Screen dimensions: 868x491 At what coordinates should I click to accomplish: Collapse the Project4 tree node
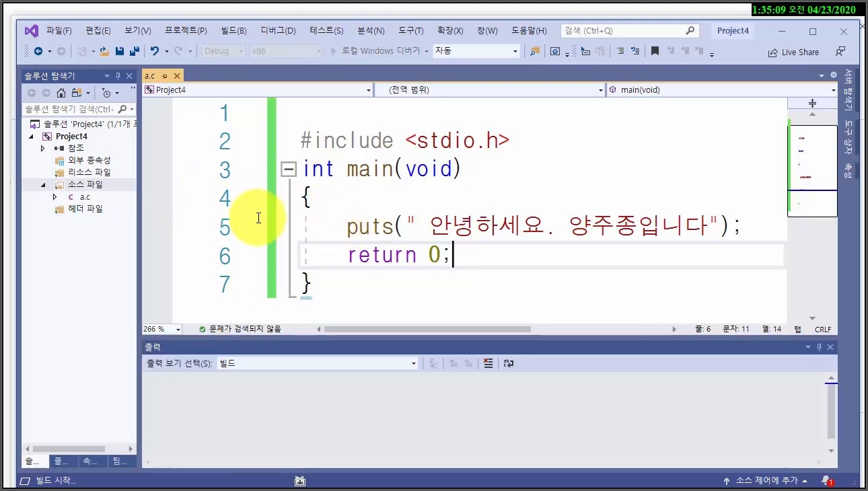pyautogui.click(x=31, y=136)
